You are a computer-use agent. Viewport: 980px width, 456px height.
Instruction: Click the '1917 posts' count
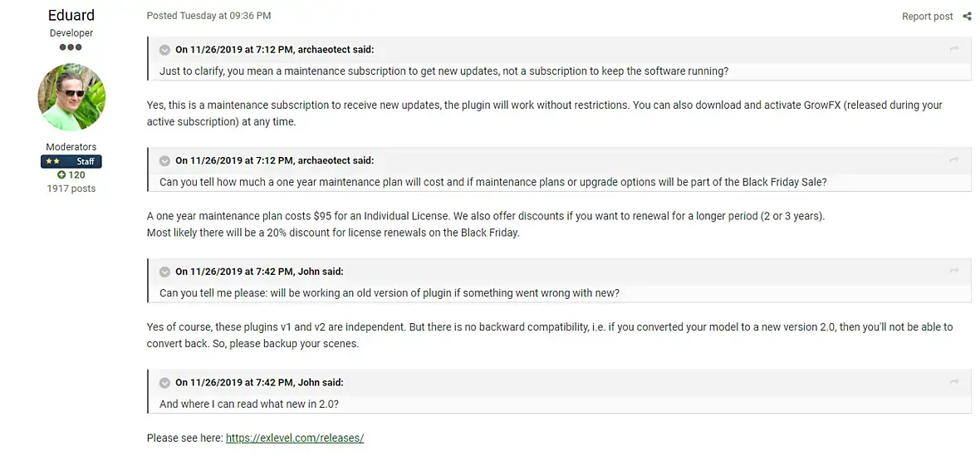[71, 189]
